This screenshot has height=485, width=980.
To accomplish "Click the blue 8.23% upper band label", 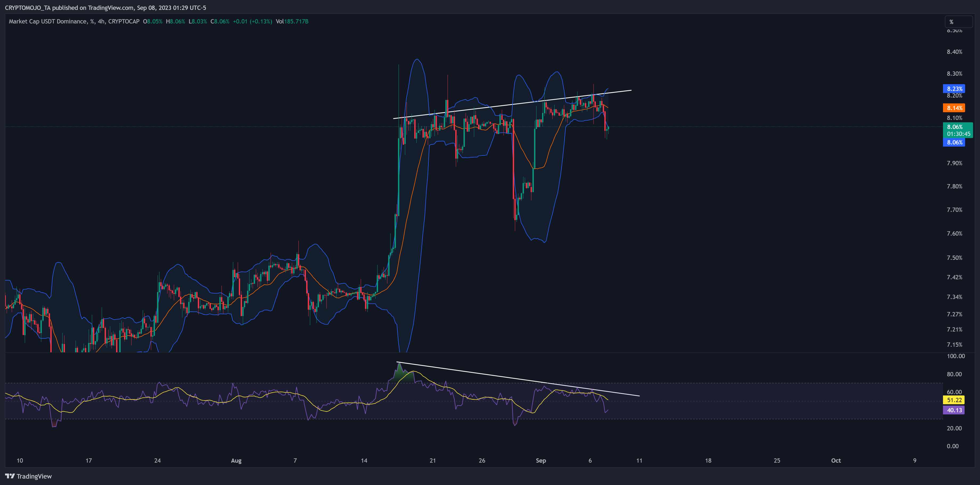I will tap(954, 89).
